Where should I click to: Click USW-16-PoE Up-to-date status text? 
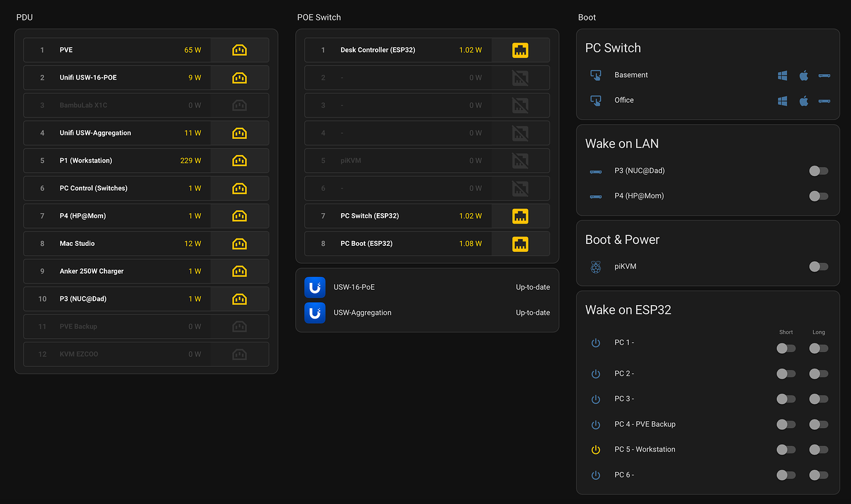(x=533, y=287)
